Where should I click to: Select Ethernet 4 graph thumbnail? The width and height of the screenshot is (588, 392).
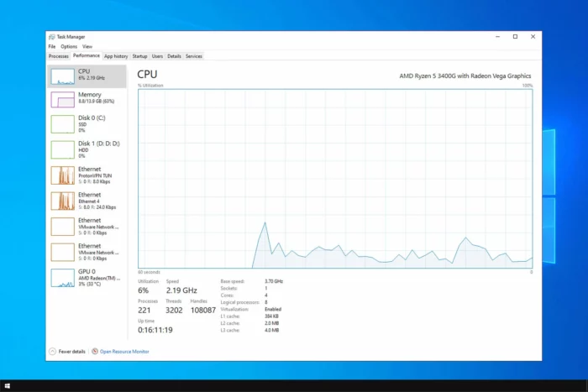[x=63, y=201]
